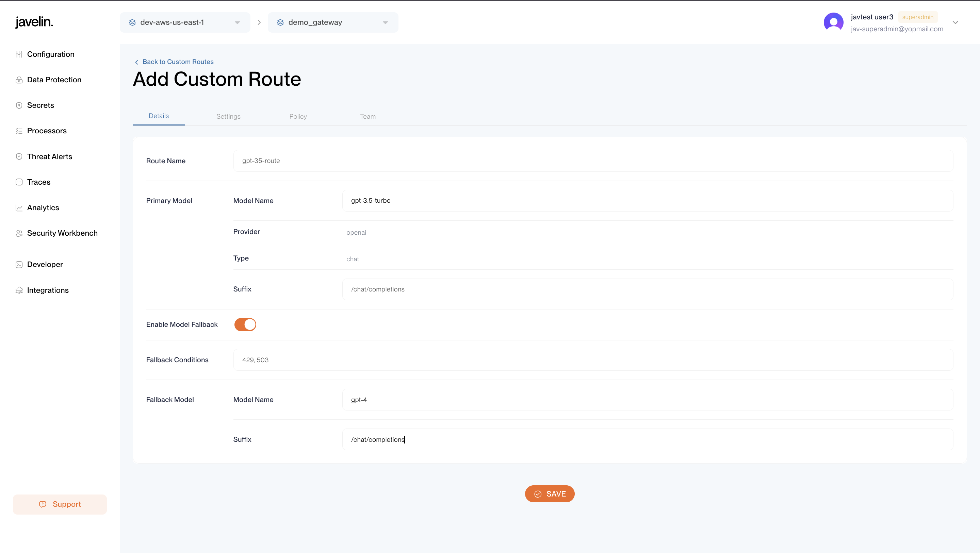Click the Primary Model Suffix field
This screenshot has height=553, width=980.
pyautogui.click(x=648, y=289)
